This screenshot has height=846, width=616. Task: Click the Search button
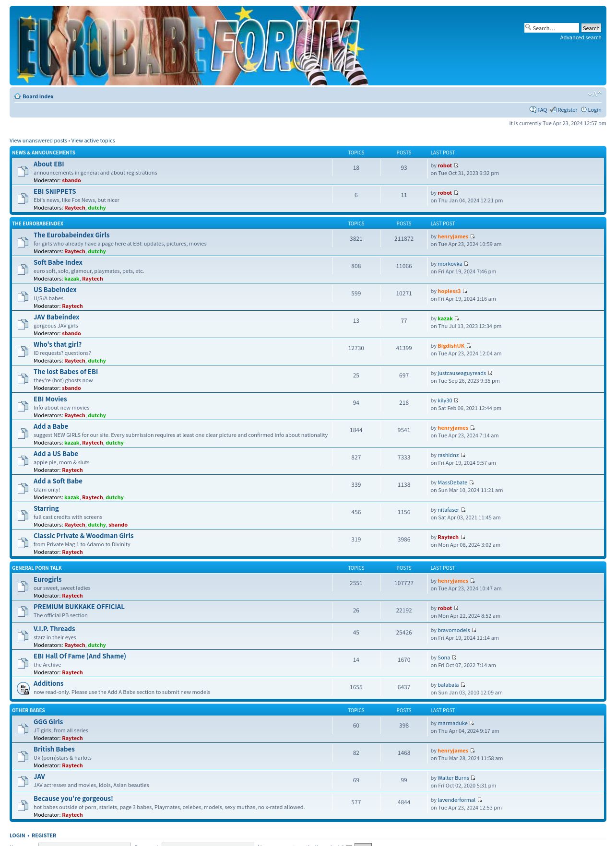point(591,28)
